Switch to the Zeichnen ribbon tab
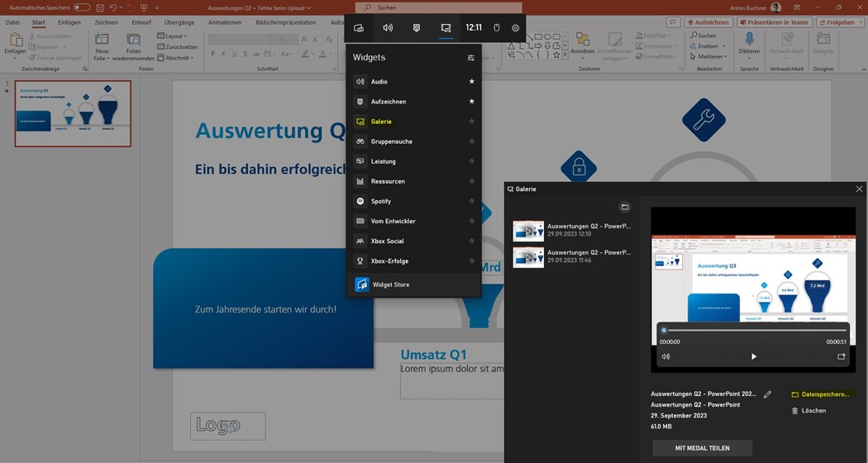The image size is (868, 463). point(106,22)
